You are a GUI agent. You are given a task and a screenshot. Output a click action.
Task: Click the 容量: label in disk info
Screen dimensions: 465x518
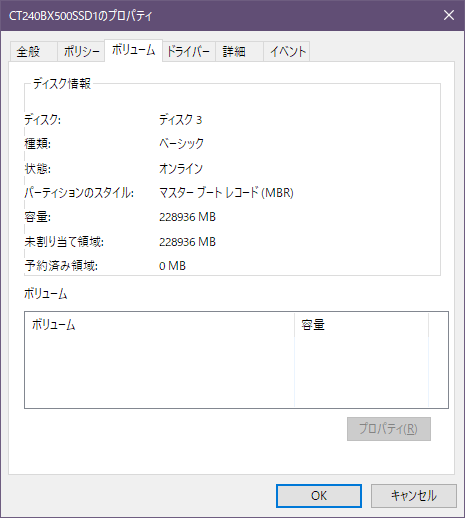[37, 217]
